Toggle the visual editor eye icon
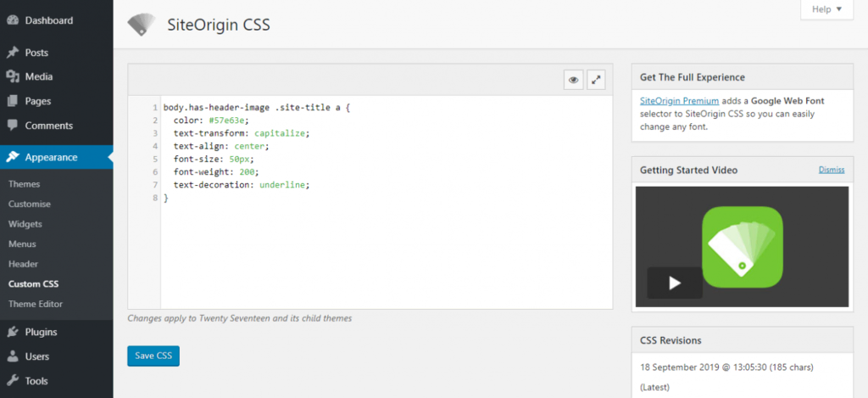Screen dimensions: 868x398 click(x=574, y=80)
